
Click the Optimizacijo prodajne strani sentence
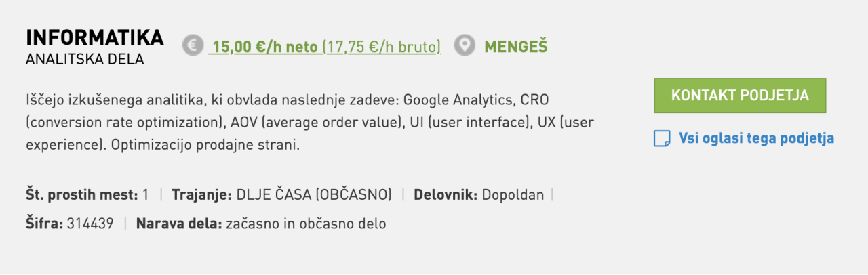coord(162,145)
